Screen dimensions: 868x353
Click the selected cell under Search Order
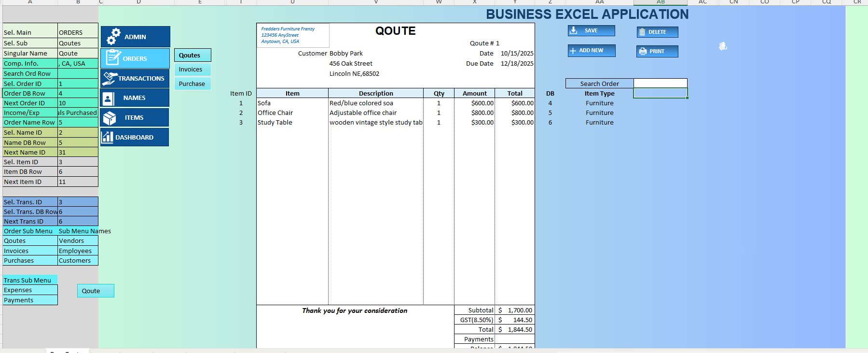coord(660,93)
